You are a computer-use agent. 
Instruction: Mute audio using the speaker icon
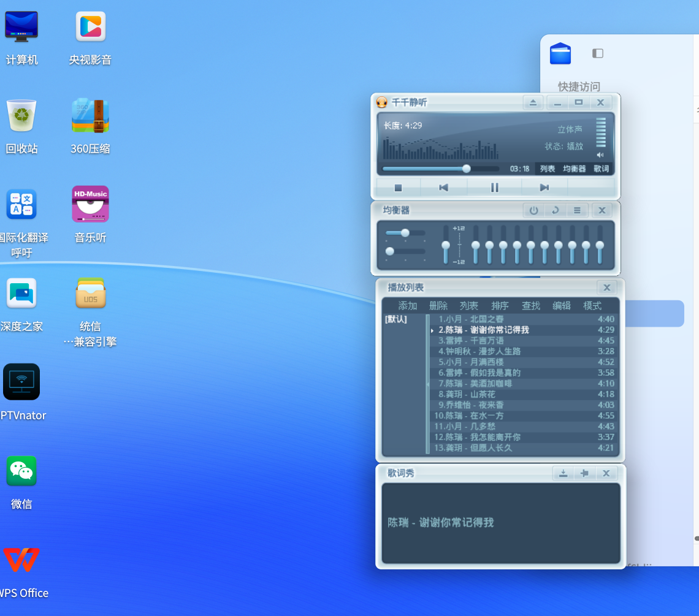point(600,155)
